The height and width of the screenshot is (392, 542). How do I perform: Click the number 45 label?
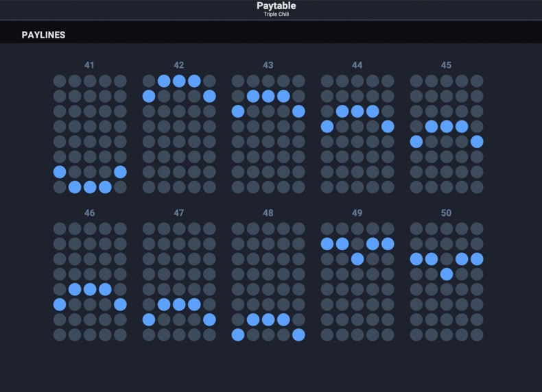coord(446,65)
